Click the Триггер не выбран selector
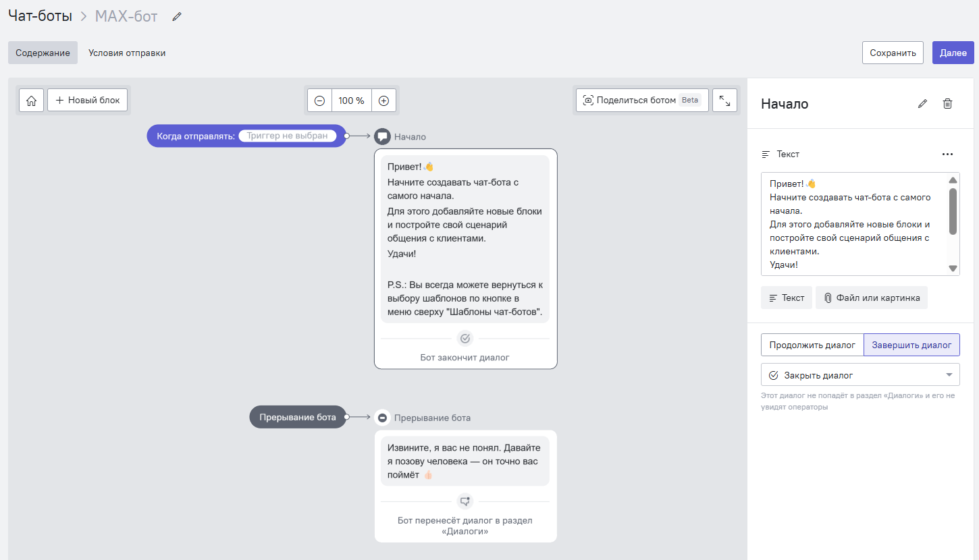Screen dimensions: 979x560 point(287,136)
